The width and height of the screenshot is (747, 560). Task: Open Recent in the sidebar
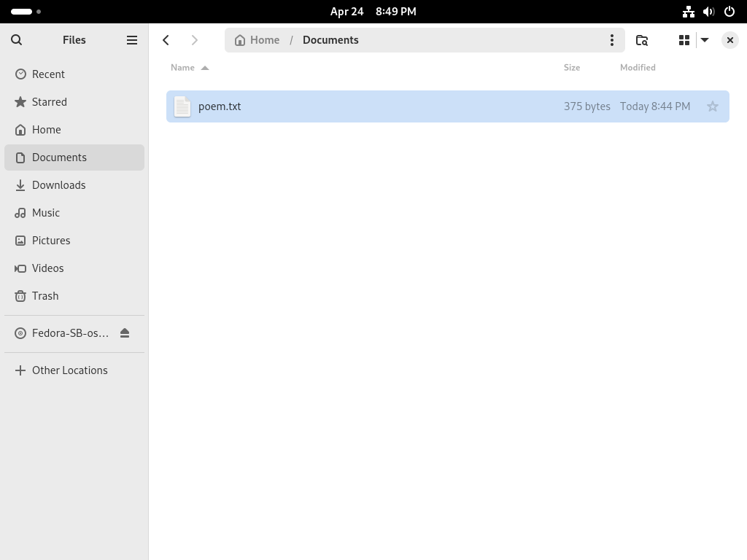click(x=74, y=74)
